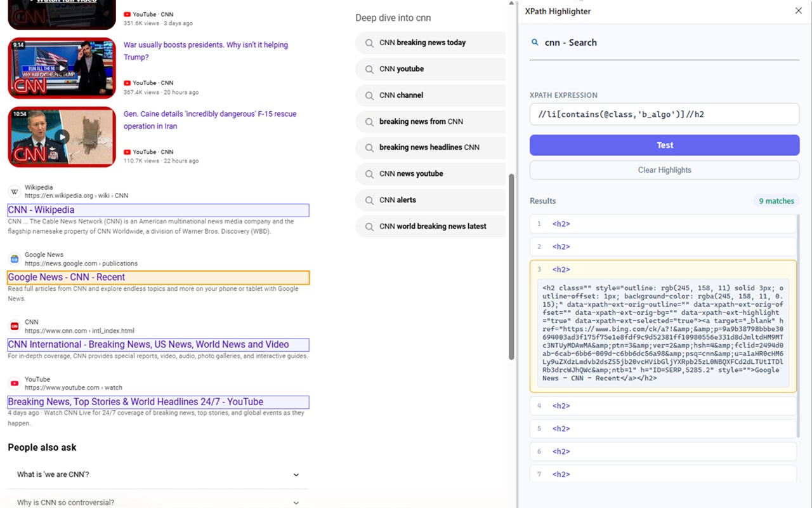Viewport: 812px width, 508px height.
Task: Expand result row 2 in XPath results
Action: pos(664,246)
